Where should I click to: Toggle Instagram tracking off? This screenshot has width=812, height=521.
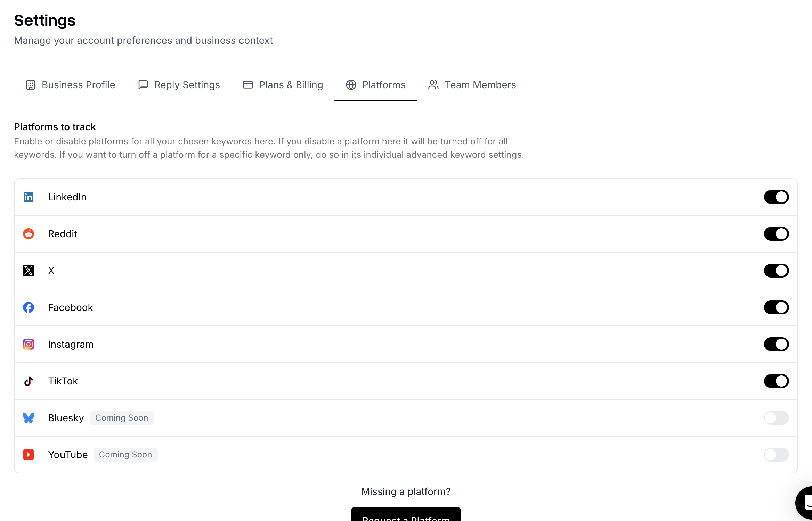coord(776,344)
